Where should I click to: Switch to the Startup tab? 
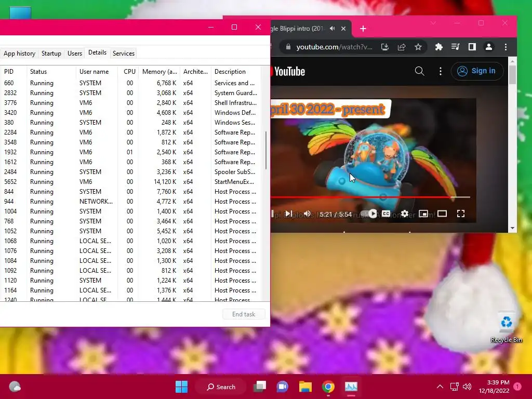tap(51, 54)
